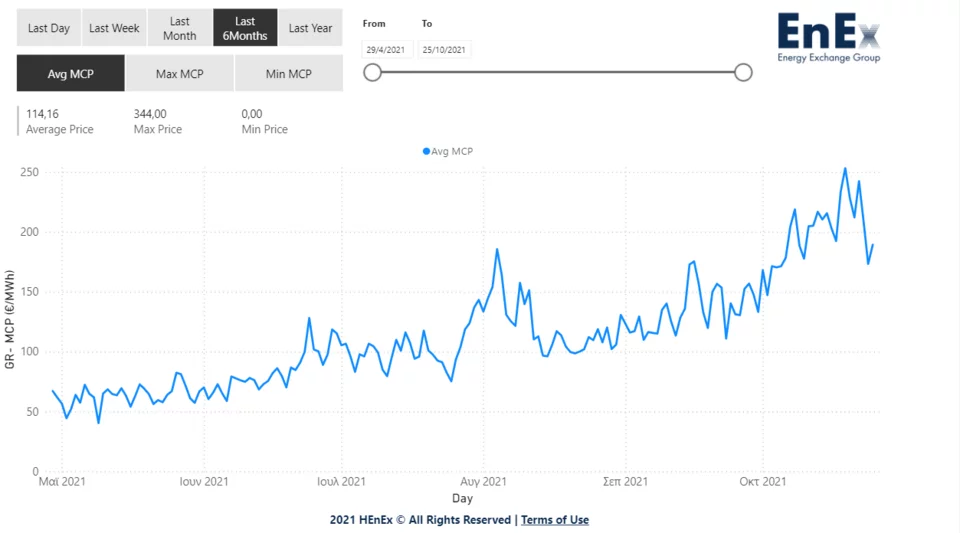Select the Last Month range button

pyautogui.click(x=180, y=28)
